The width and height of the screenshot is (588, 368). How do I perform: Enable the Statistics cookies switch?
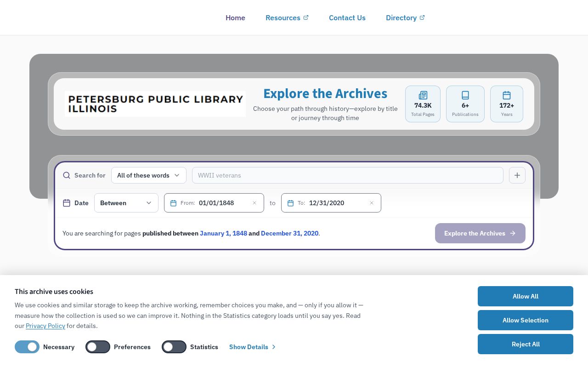[x=174, y=347]
